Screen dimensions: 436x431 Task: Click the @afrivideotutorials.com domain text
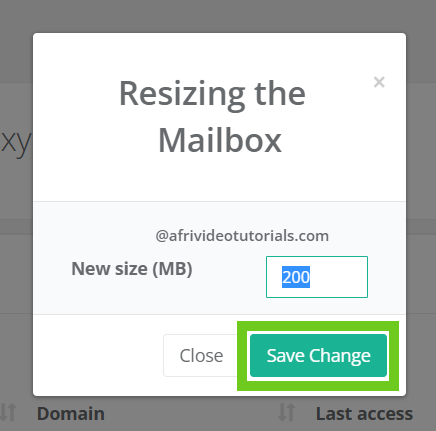coord(242,236)
